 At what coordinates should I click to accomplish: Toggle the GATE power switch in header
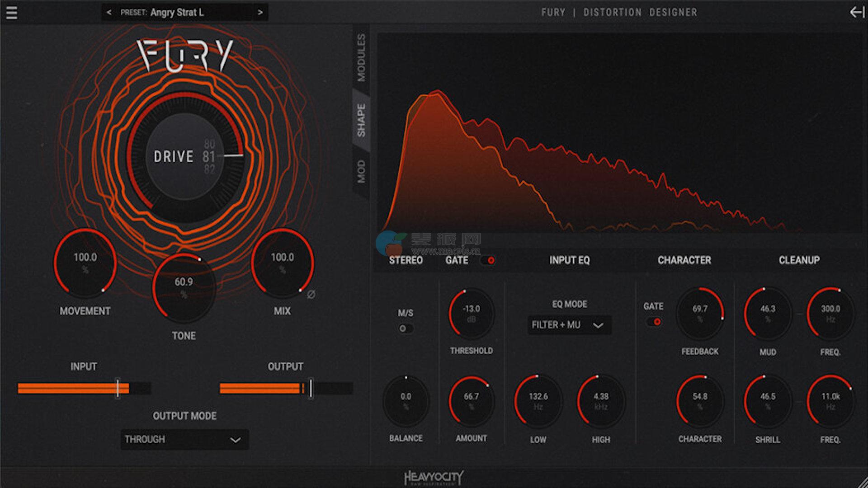click(x=488, y=260)
